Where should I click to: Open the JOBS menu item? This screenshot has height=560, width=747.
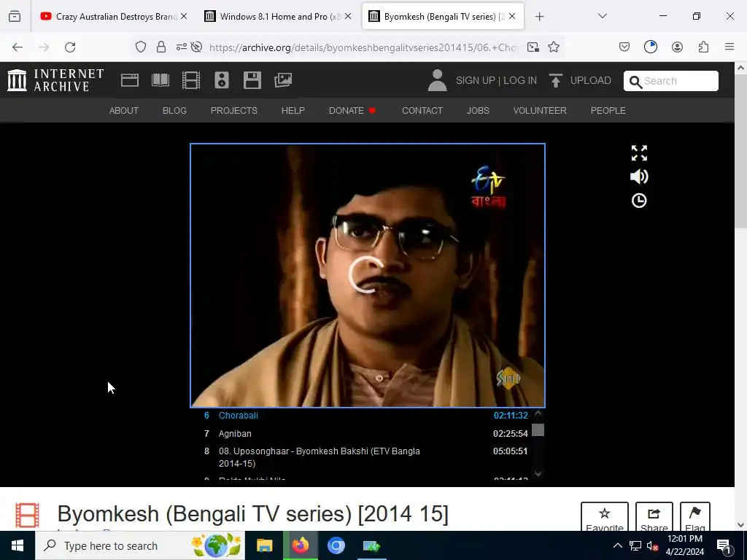click(478, 111)
